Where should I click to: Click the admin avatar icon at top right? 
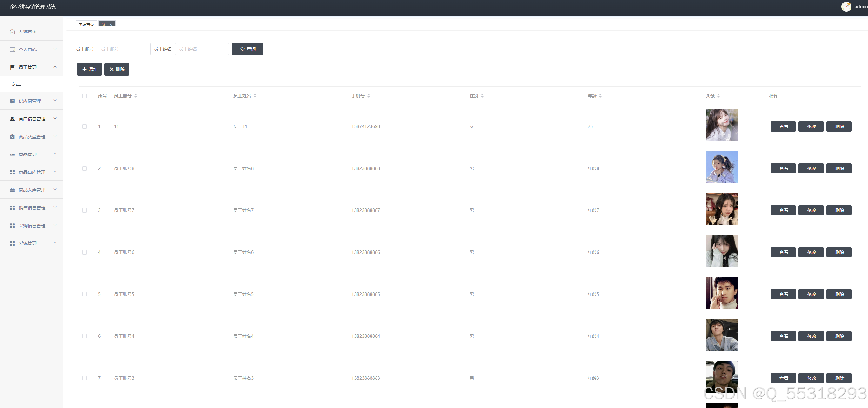(846, 7)
